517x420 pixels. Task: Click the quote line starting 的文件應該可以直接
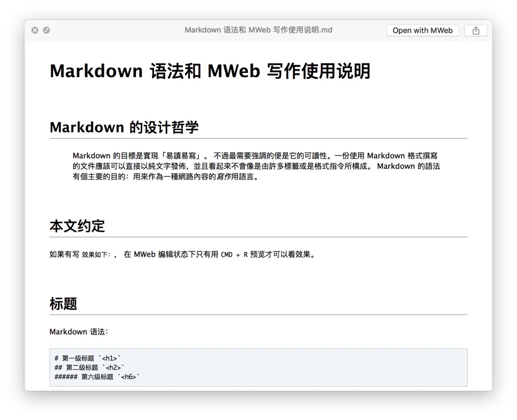tap(256, 166)
